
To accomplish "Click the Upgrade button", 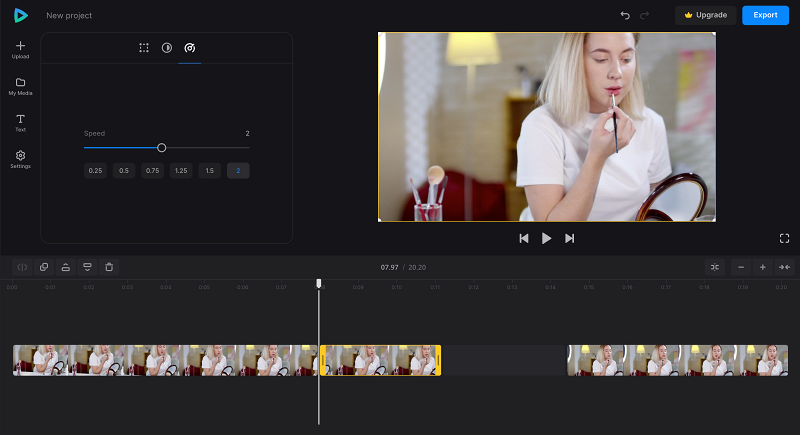I will pyautogui.click(x=706, y=15).
